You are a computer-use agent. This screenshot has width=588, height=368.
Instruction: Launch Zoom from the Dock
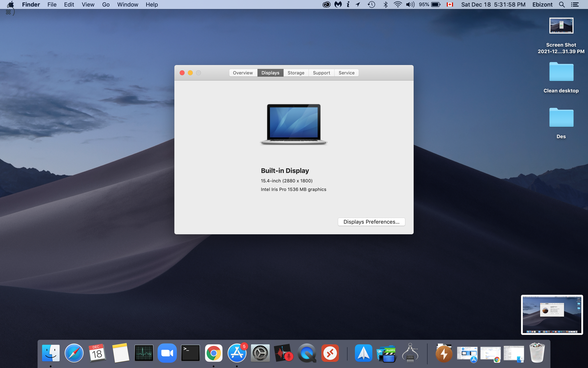[167, 353]
